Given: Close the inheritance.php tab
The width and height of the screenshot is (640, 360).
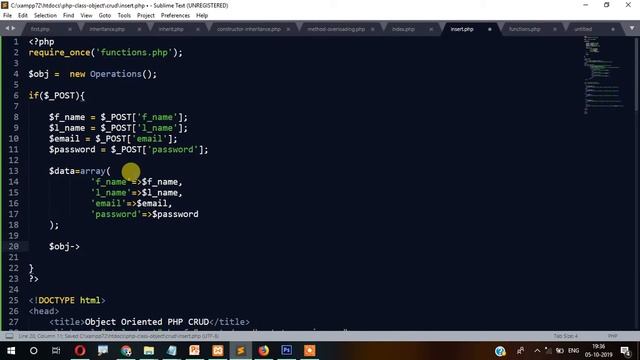Looking at the screenshot, I should (139, 29).
